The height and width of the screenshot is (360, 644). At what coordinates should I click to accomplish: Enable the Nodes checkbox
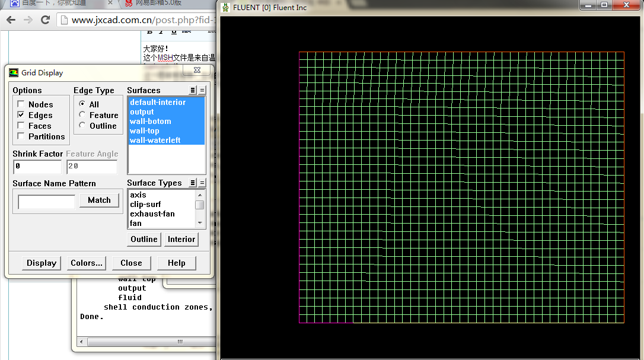(x=21, y=104)
